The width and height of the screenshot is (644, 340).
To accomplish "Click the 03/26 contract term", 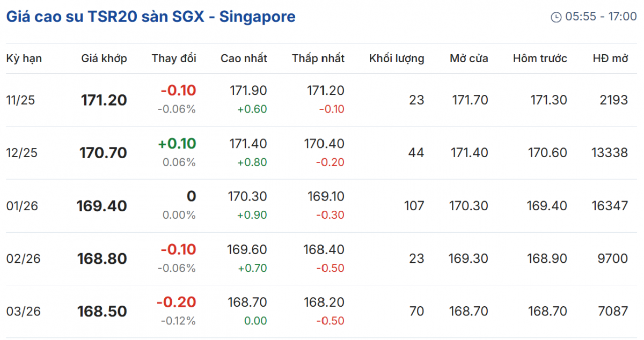I will pyautogui.click(x=23, y=312).
